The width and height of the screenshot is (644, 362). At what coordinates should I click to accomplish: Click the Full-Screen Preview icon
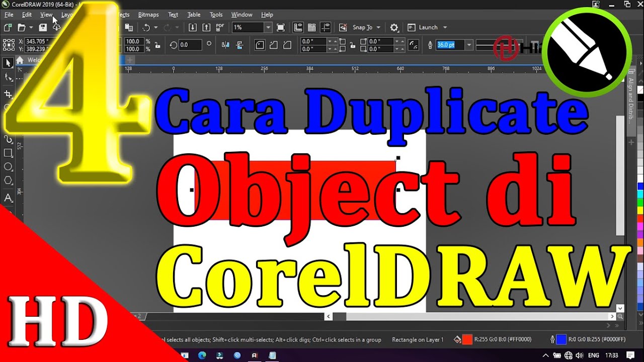(x=281, y=28)
